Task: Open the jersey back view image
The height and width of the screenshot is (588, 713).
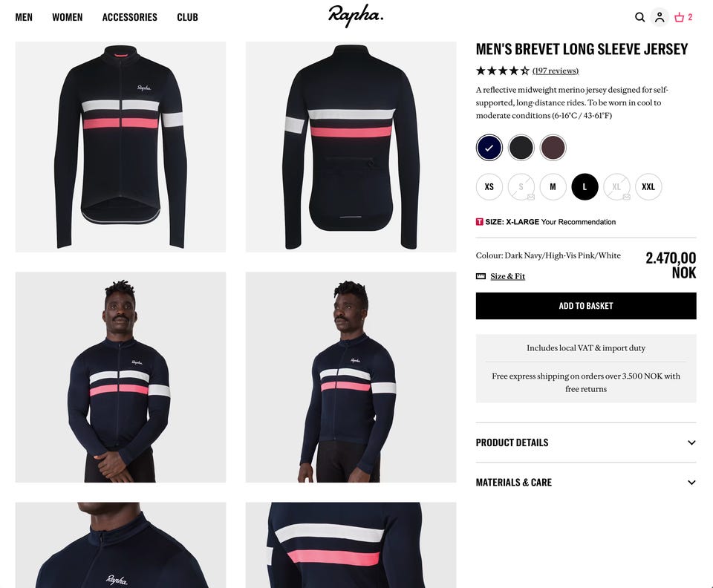Action: tap(351, 147)
